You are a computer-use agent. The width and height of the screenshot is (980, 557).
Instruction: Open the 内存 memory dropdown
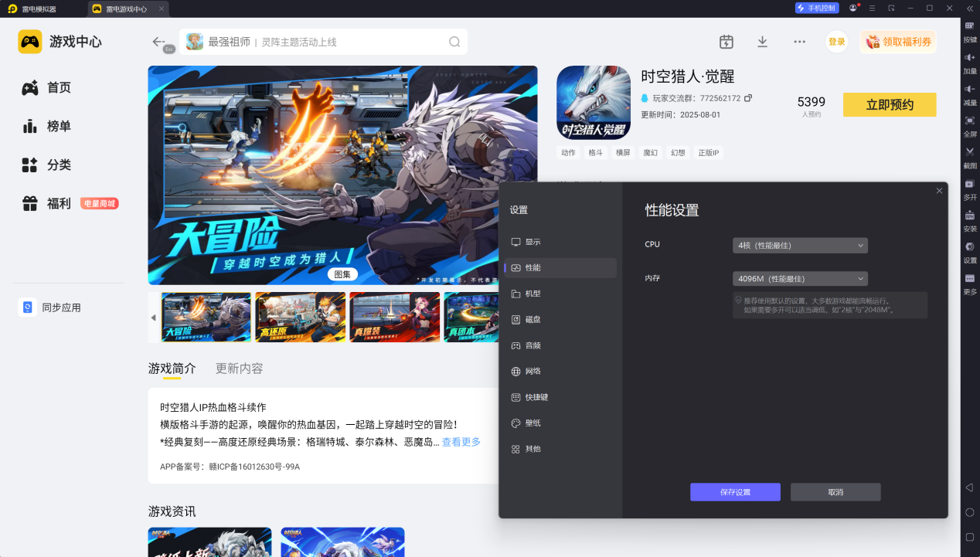(800, 279)
